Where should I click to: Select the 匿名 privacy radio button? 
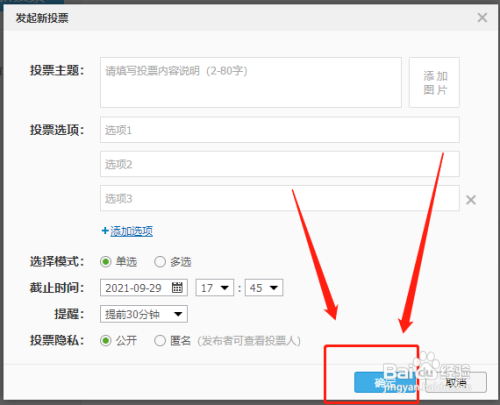(x=160, y=341)
